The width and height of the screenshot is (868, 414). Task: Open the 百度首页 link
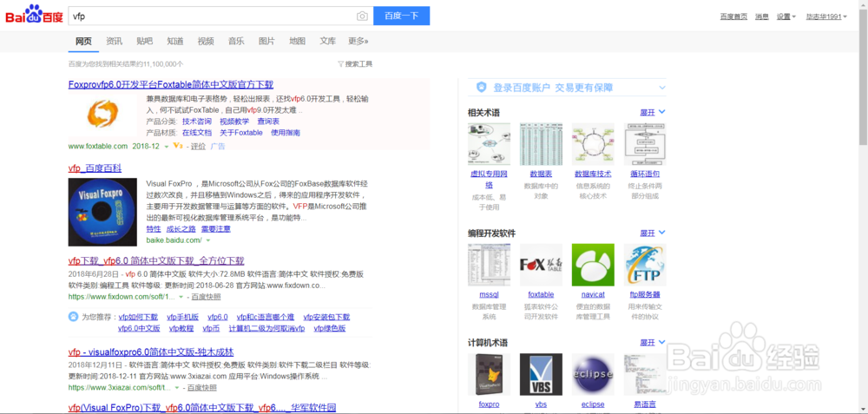(x=733, y=16)
